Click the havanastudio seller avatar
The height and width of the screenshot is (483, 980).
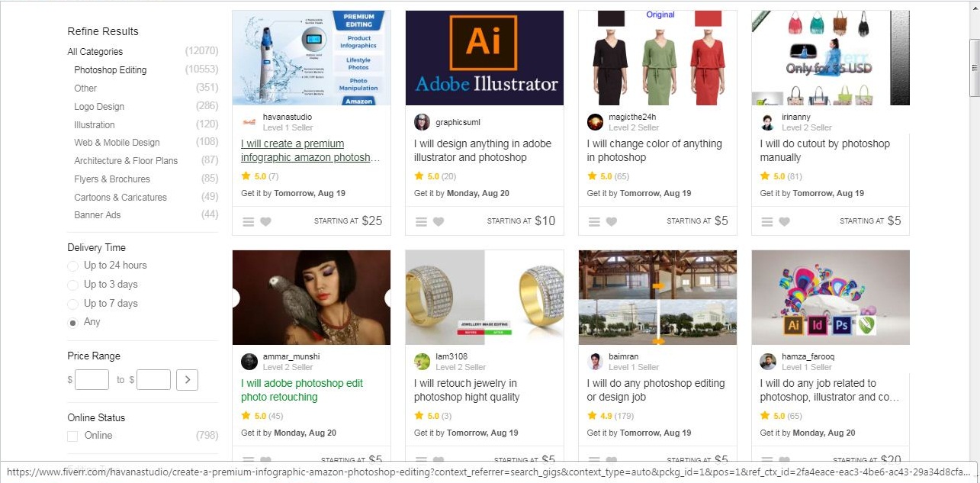249,122
